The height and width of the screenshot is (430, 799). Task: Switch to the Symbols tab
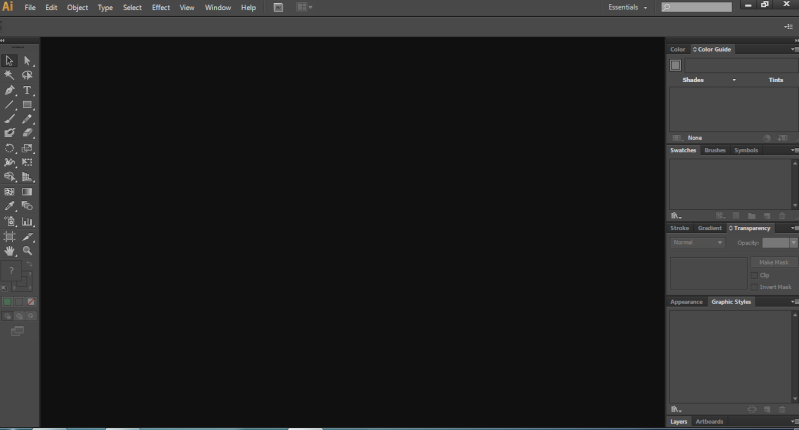pos(746,150)
